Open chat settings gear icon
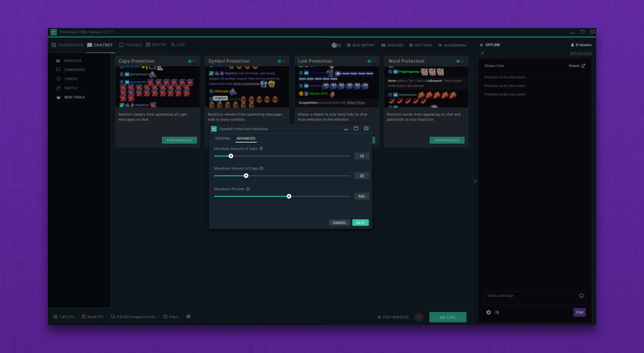The height and width of the screenshot is (353, 644). [489, 313]
